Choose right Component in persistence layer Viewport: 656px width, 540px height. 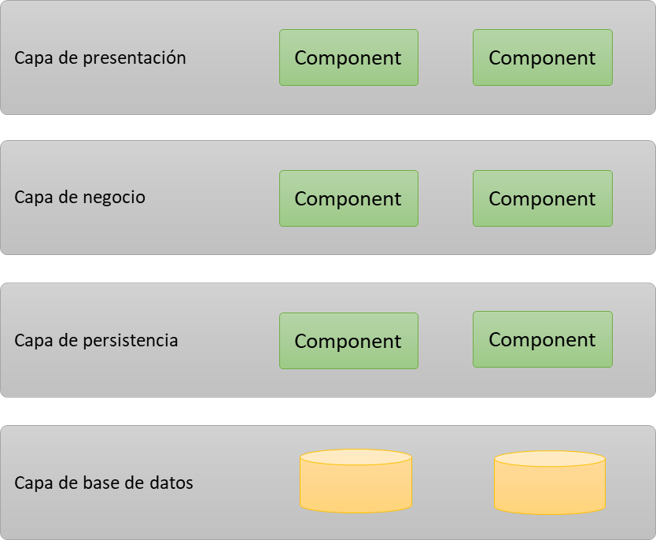tap(542, 340)
